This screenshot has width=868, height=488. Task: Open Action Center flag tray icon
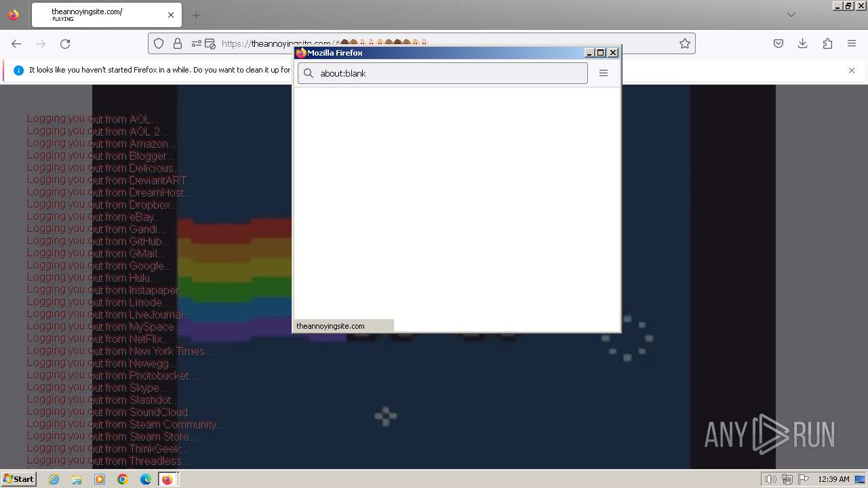802,479
